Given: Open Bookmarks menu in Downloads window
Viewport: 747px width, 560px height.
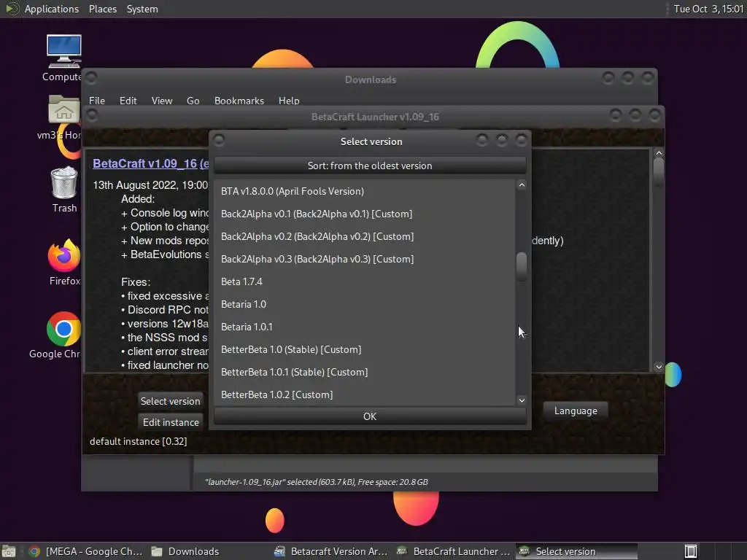Looking at the screenshot, I should point(239,101).
